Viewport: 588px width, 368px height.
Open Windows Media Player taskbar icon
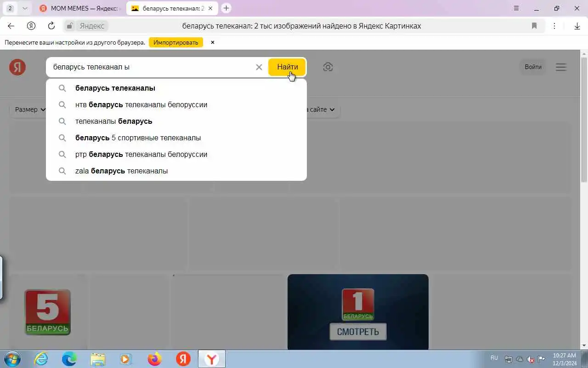[x=126, y=359]
